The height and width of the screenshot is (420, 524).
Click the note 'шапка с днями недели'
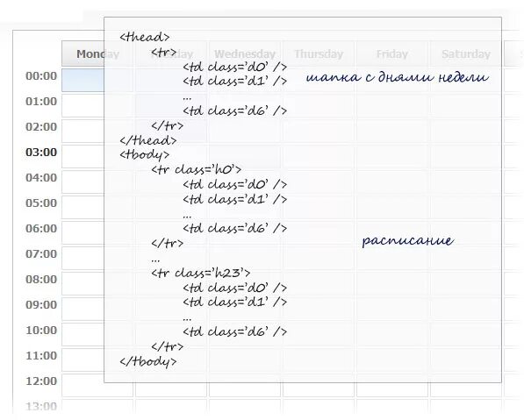pos(398,77)
